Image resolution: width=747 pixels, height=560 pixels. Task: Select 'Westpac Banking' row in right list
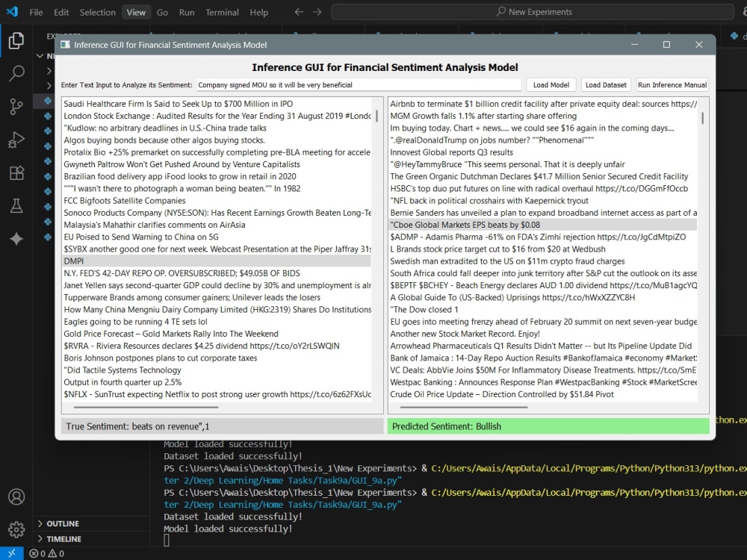pos(543,382)
